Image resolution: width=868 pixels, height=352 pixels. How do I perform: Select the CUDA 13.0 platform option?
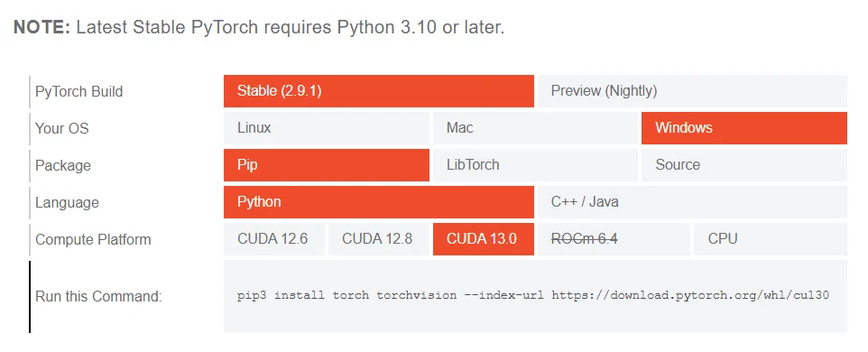484,239
